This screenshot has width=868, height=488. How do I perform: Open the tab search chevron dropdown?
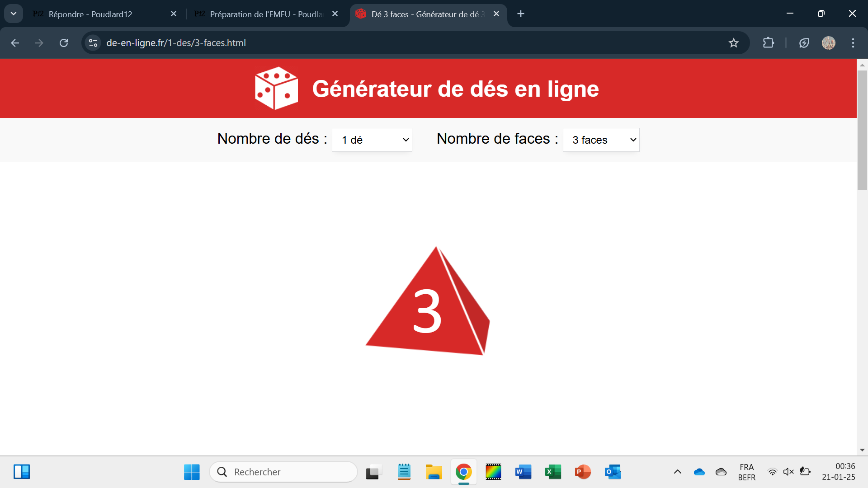[14, 14]
